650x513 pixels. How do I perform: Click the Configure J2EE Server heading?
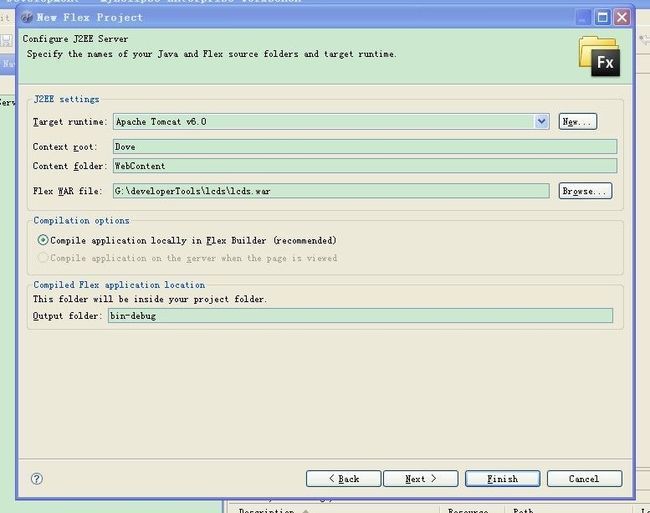(75, 39)
